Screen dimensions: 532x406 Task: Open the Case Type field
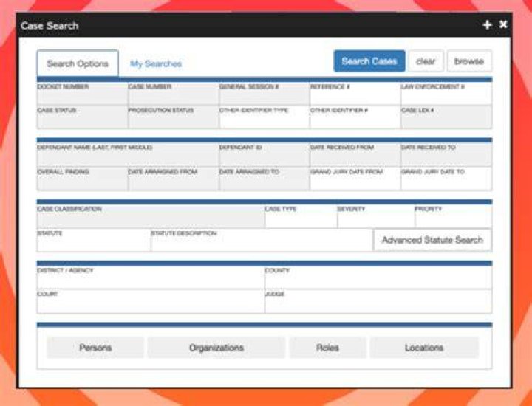tap(301, 216)
